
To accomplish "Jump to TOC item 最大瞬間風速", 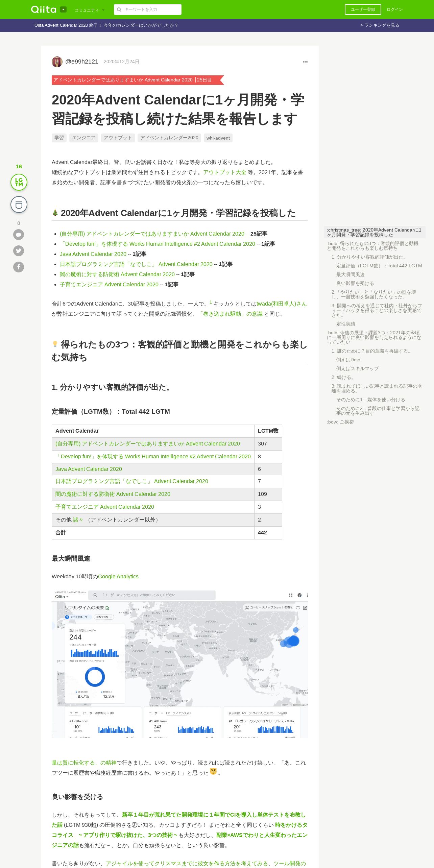I will [350, 275].
